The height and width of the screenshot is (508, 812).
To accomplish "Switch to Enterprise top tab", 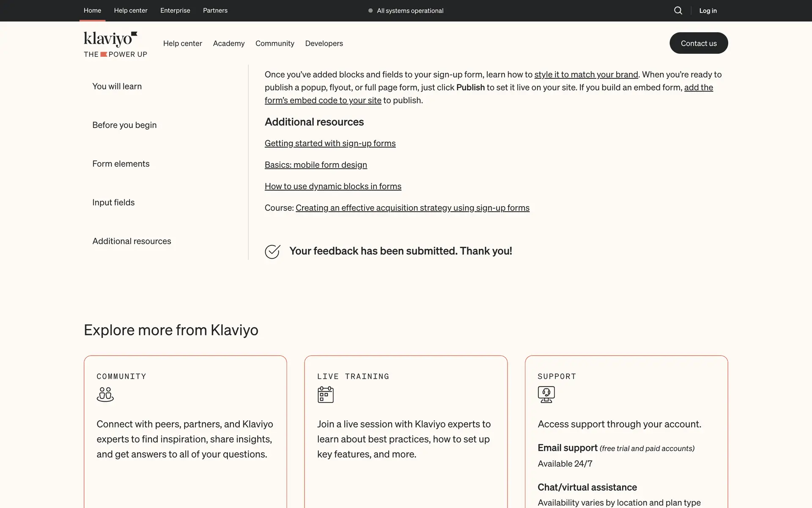I will point(175,11).
